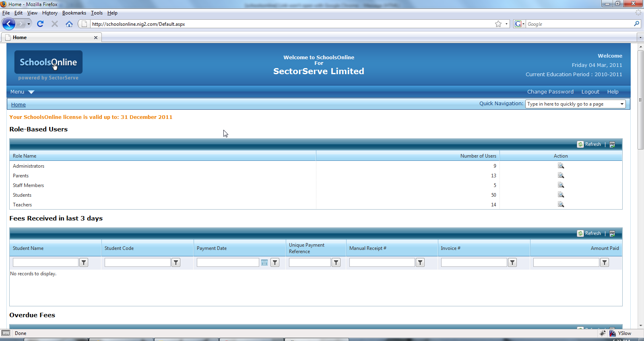Open the list all tabs dropdown
644x341 pixels.
coord(640,37)
